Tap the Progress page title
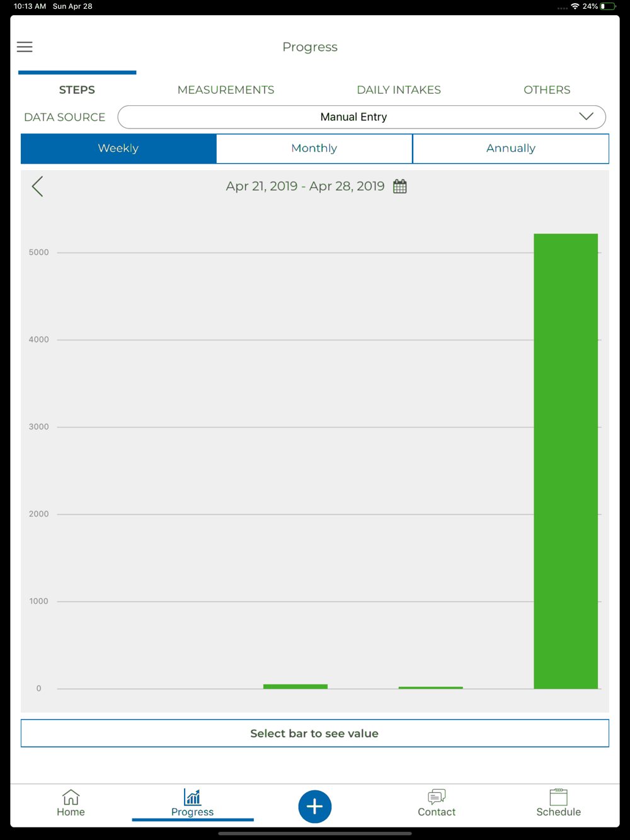630x840 pixels. click(310, 47)
